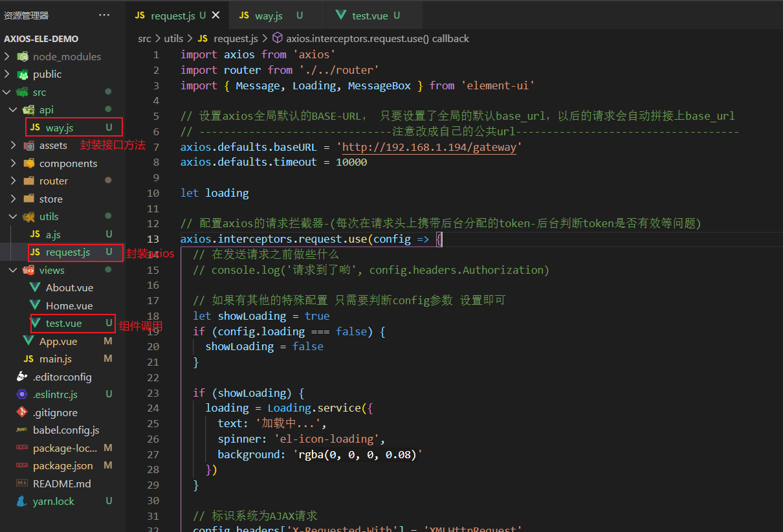Screen dimensions: 783x532
Task: Click line number 13 in the gutter
Action: pyautogui.click(x=153, y=239)
